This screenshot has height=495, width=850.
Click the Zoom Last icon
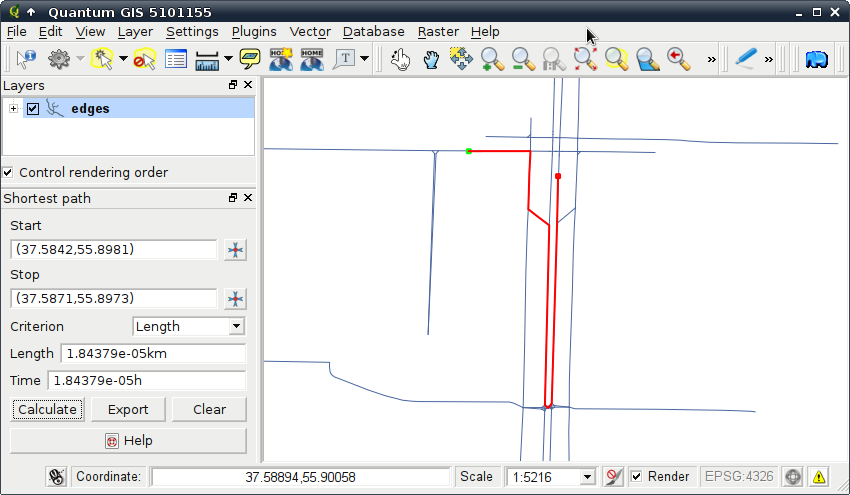[678, 59]
